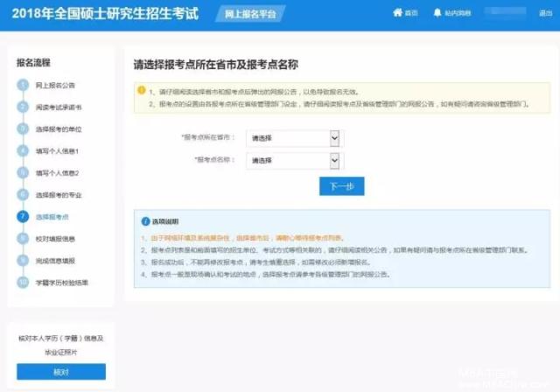Click the 核对 button in sidebar
The width and height of the screenshot is (560, 392).
tap(60, 370)
